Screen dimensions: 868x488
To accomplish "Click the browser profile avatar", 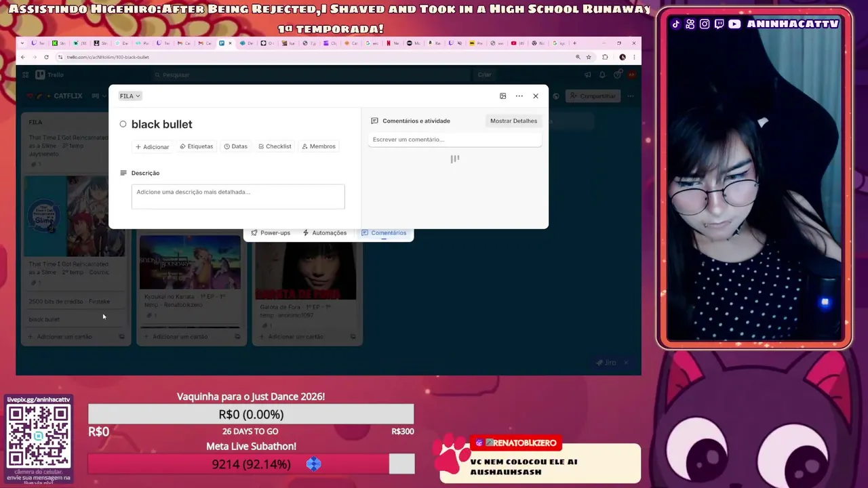I will point(623,57).
